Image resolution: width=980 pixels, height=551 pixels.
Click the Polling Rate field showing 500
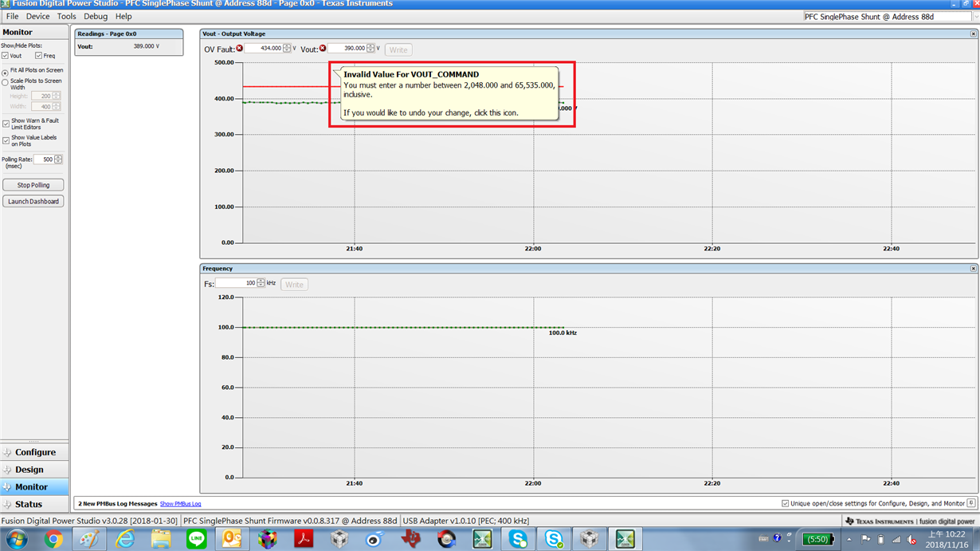pos(44,159)
